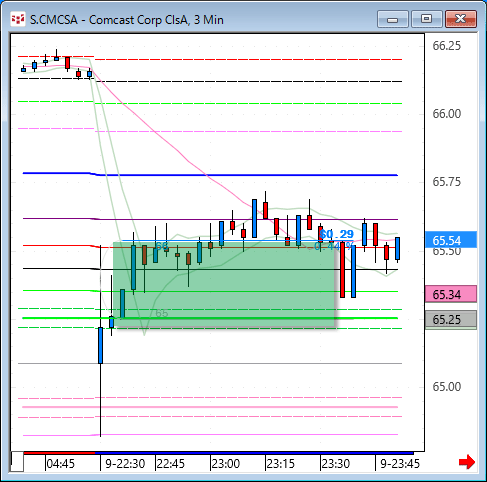This screenshot has width=487, height=482.
Task: Click the 22:45 time axis label
Action: coord(170,464)
